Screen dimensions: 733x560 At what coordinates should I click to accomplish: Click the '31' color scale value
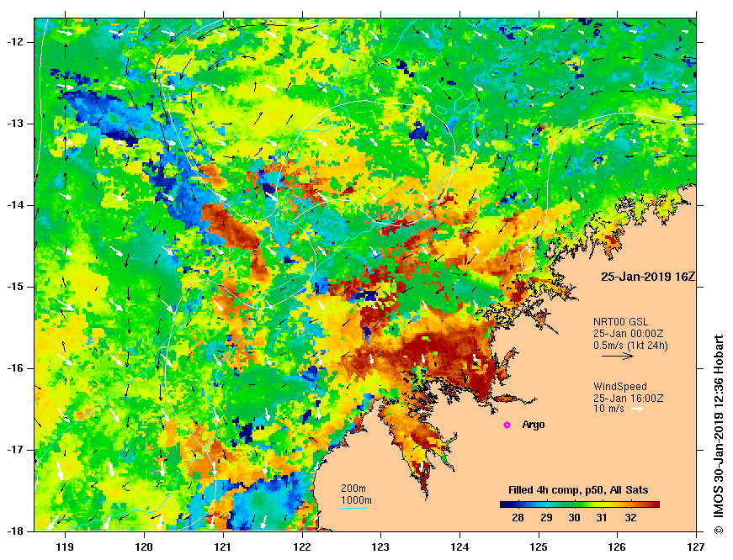602,517
